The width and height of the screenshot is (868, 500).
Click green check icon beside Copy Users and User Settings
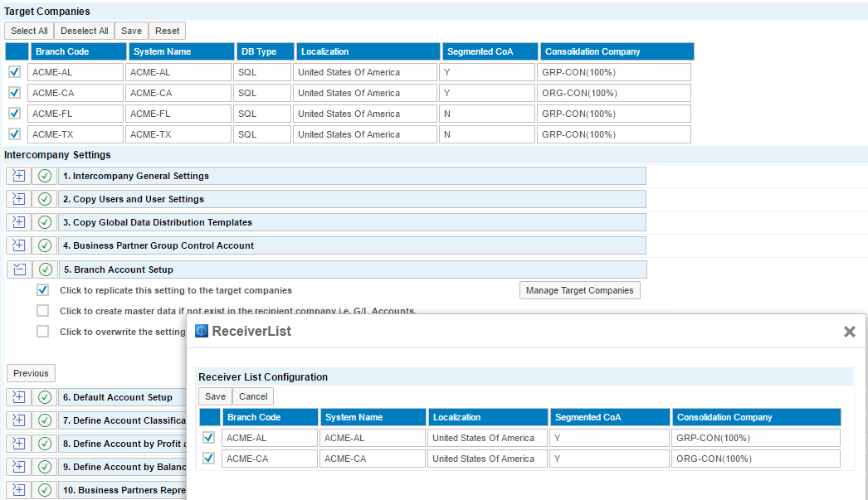tap(46, 199)
